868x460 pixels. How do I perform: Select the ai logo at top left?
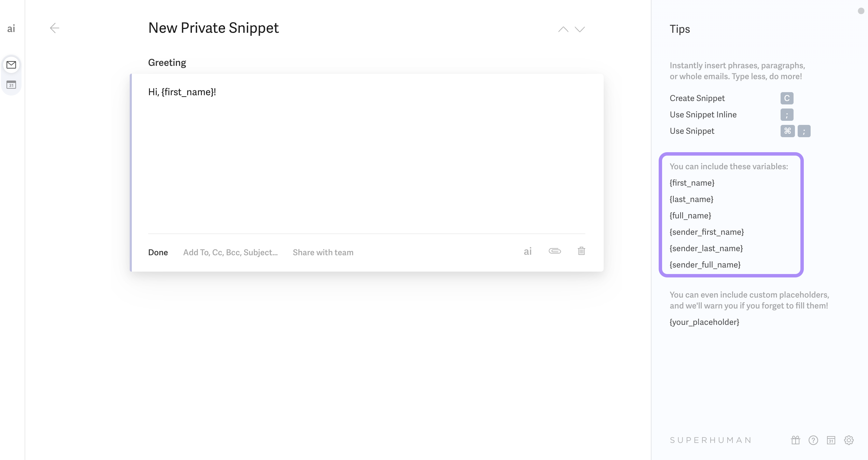click(x=11, y=28)
